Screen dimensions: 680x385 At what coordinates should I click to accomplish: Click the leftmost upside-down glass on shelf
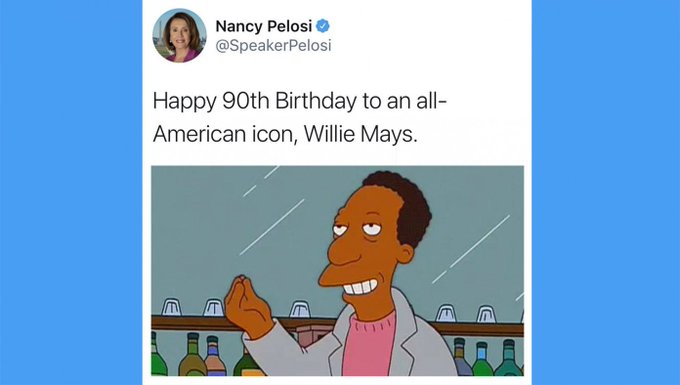[x=172, y=307]
